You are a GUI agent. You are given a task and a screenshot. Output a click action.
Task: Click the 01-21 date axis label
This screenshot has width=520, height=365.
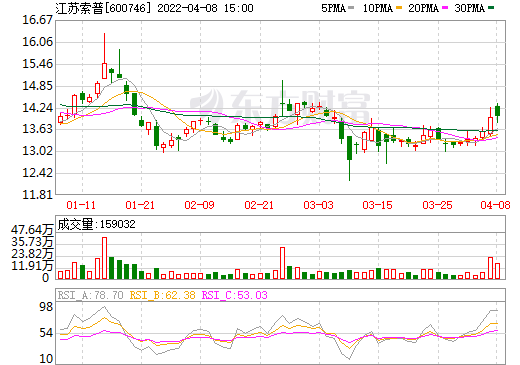click(x=140, y=205)
